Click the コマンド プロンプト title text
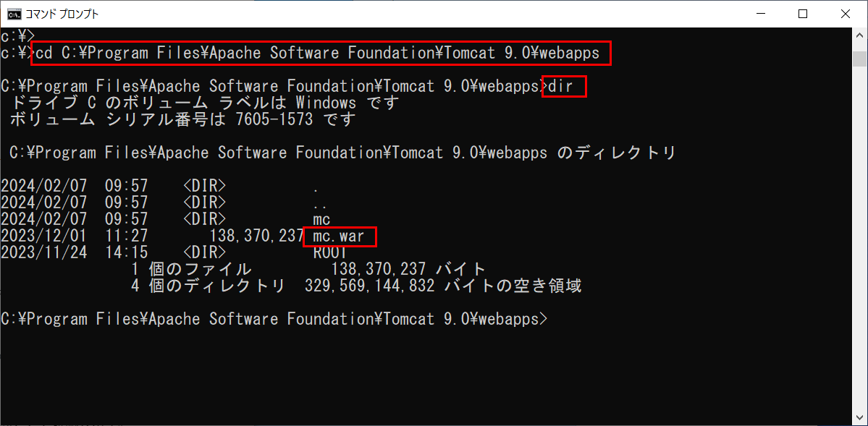 62,14
